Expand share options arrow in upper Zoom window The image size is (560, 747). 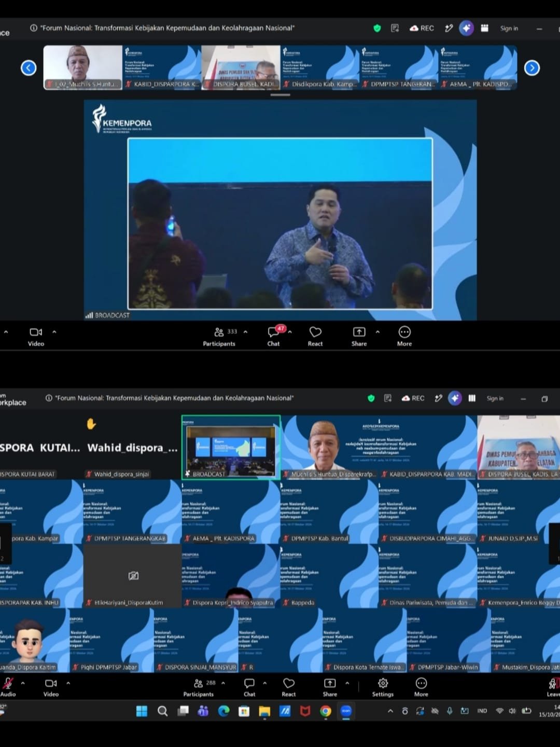pyautogui.click(x=377, y=332)
